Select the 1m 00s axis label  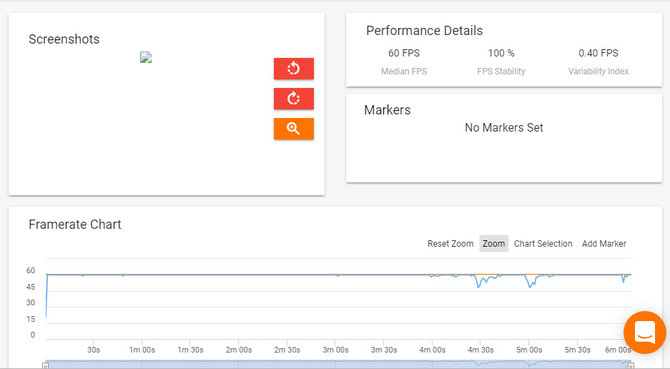click(142, 350)
